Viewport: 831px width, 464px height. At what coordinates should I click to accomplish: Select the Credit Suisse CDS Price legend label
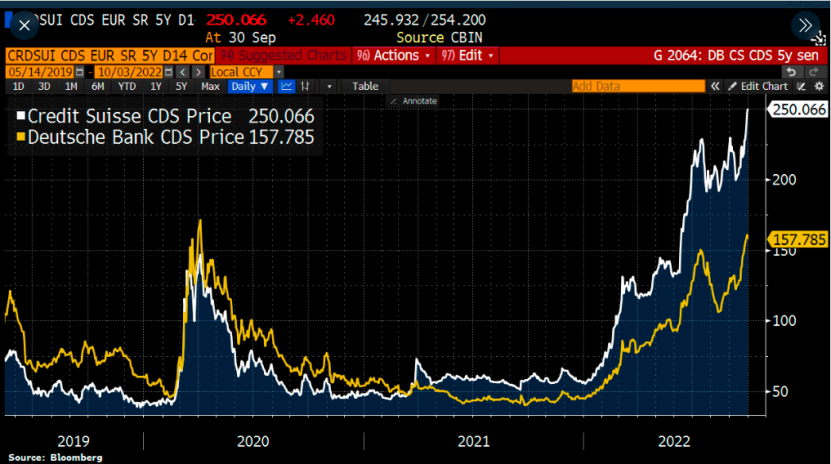coord(129,117)
